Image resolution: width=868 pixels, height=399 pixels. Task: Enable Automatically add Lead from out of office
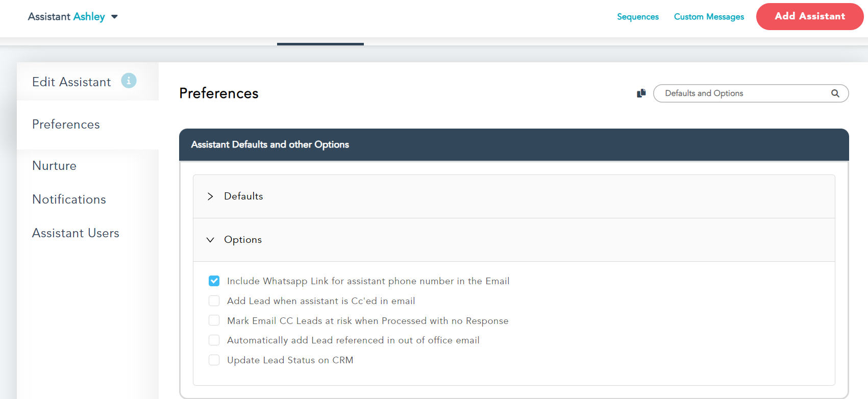point(214,340)
